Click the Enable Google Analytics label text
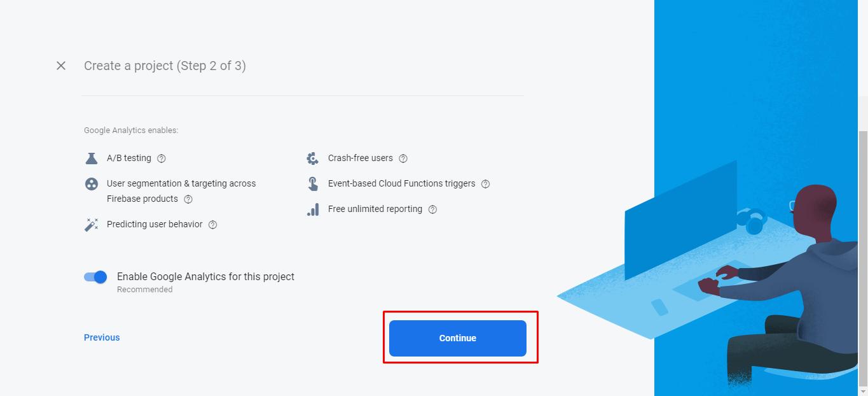868x396 pixels. [x=205, y=277]
